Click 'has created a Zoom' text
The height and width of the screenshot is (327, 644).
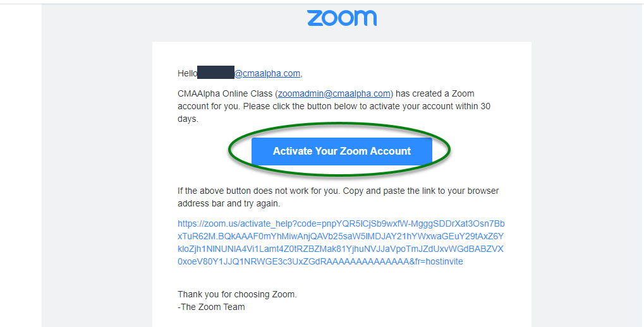435,93
